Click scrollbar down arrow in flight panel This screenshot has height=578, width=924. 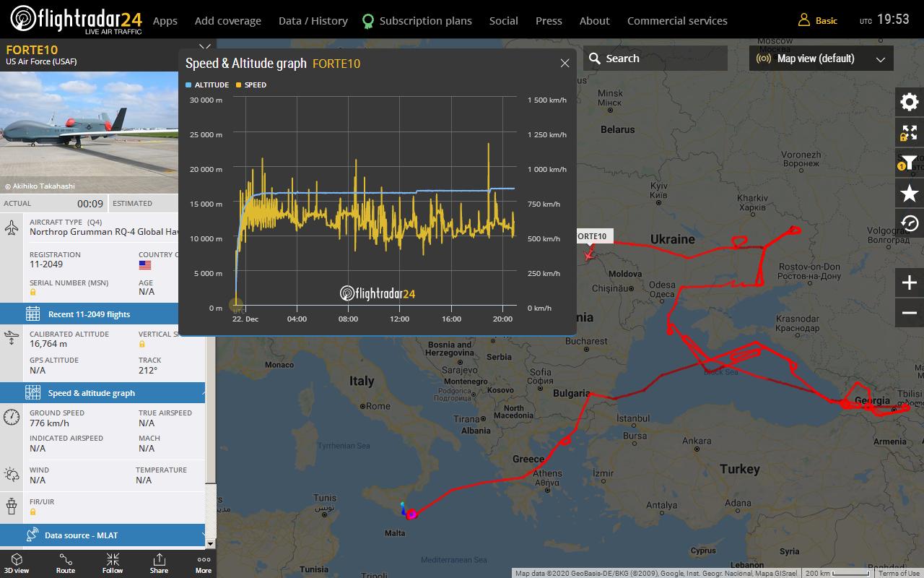(x=211, y=543)
